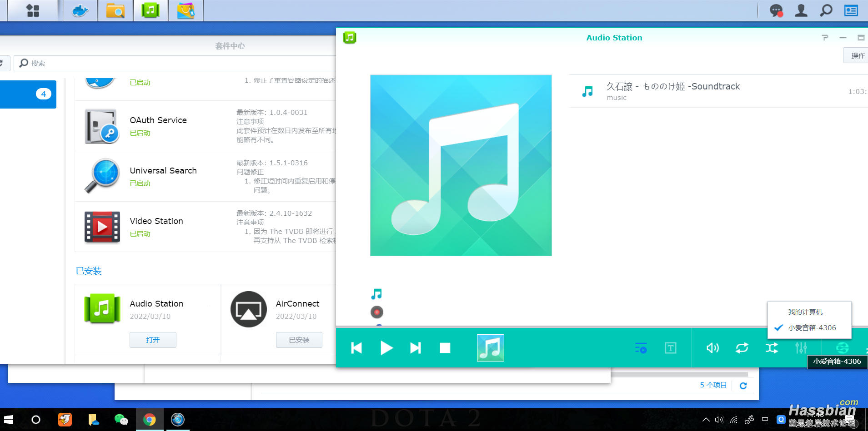Click the large album cover art
The width and height of the screenshot is (868, 431).
point(461,165)
